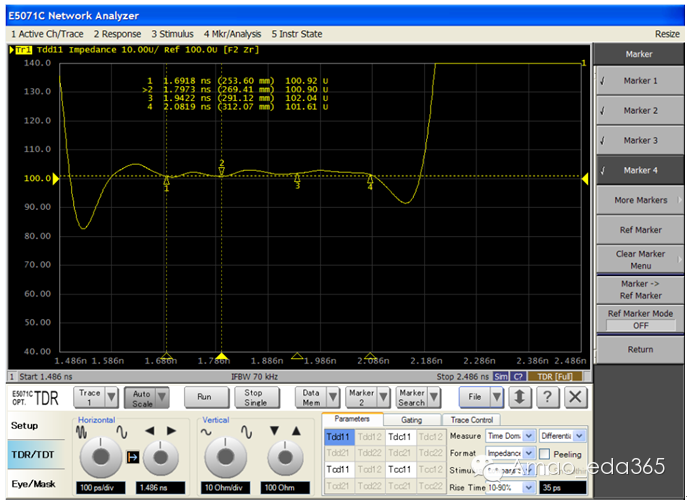Click the horizontal scale knob

pyautogui.click(x=98, y=455)
